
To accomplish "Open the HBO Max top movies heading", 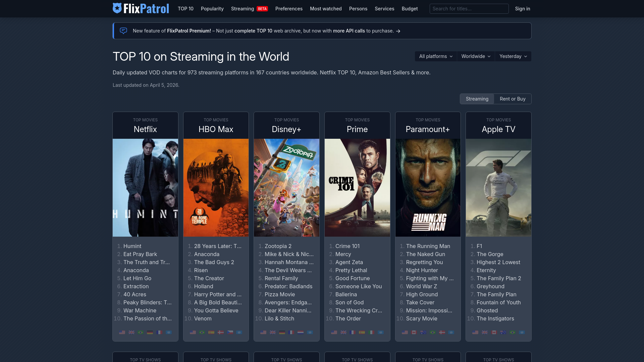I will coord(216,129).
